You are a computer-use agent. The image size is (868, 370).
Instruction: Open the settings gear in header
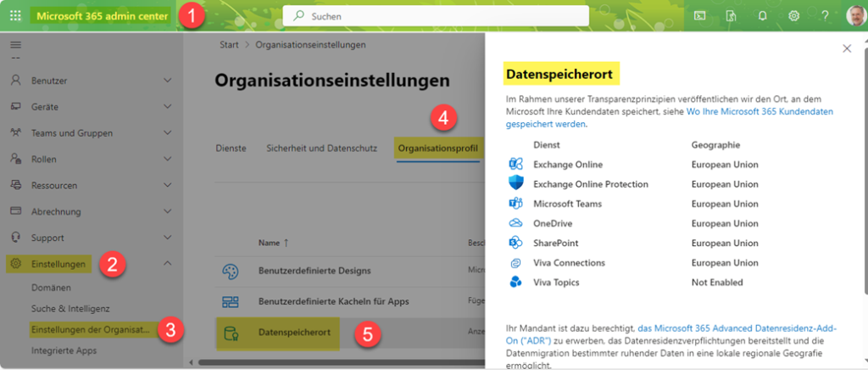point(793,16)
